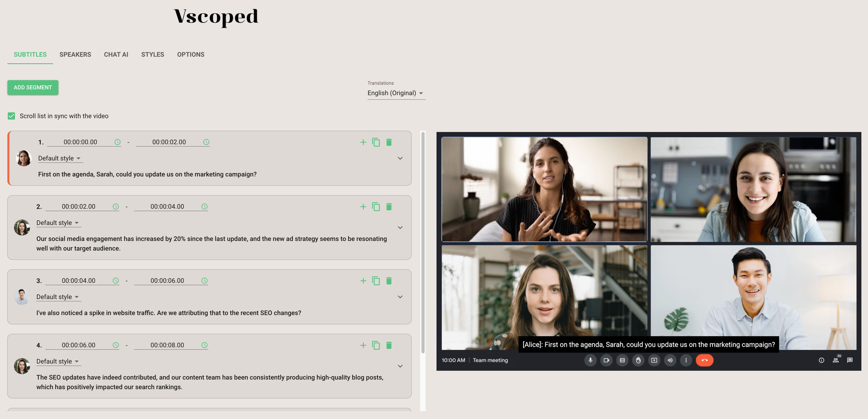Open the meeting chat icon in video

[x=849, y=361]
